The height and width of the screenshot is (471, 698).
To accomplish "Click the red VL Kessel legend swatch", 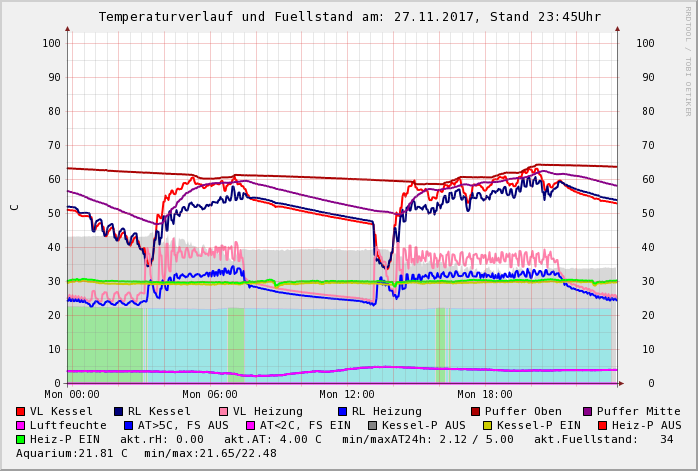I will [x=21, y=411].
